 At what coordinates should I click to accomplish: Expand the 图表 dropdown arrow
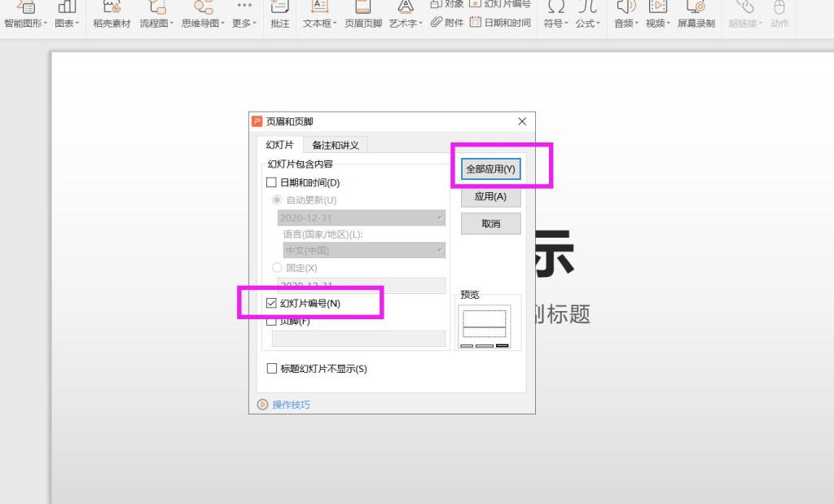77,24
